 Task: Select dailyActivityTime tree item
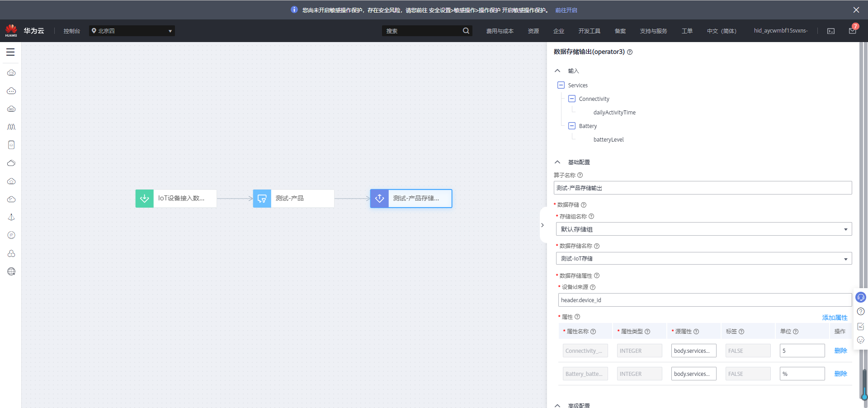point(614,112)
